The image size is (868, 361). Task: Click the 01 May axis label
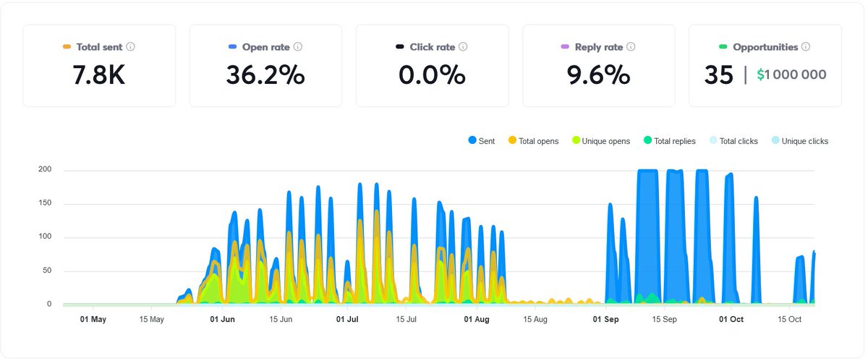(93, 319)
